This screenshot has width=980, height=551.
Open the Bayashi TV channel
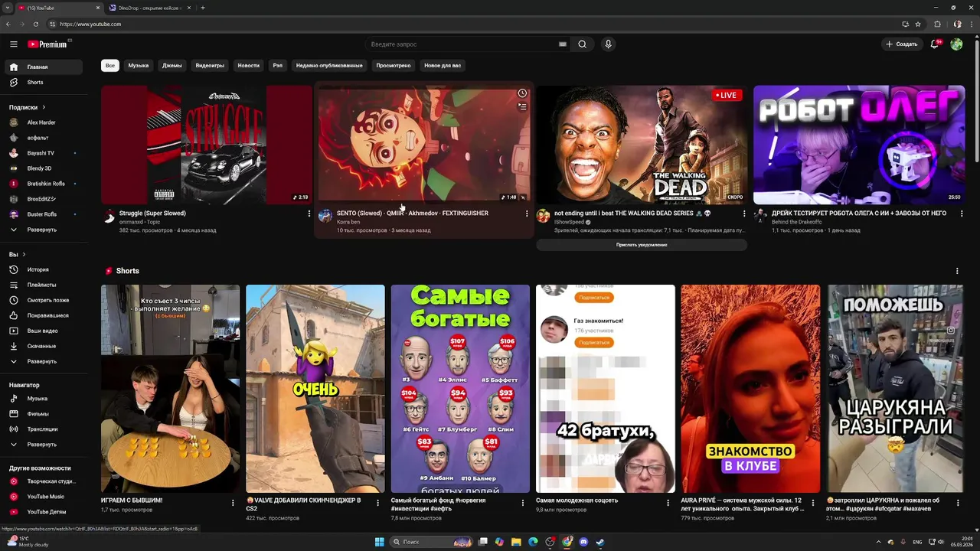43,153
